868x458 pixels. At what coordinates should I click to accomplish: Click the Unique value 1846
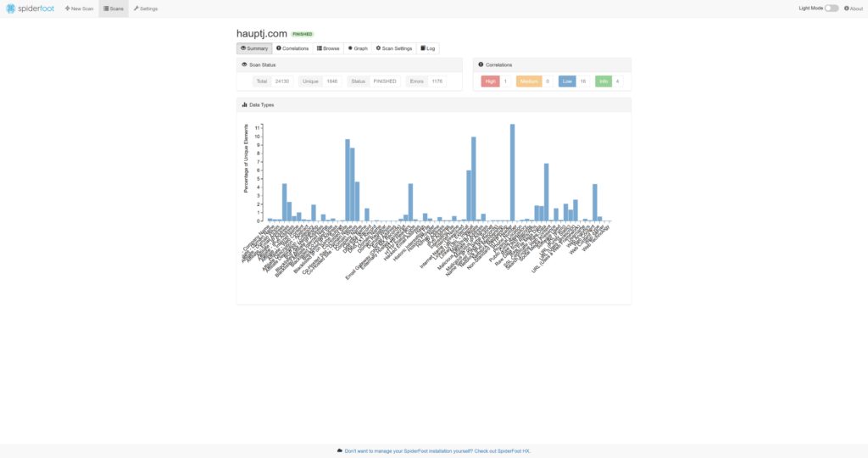tap(332, 81)
